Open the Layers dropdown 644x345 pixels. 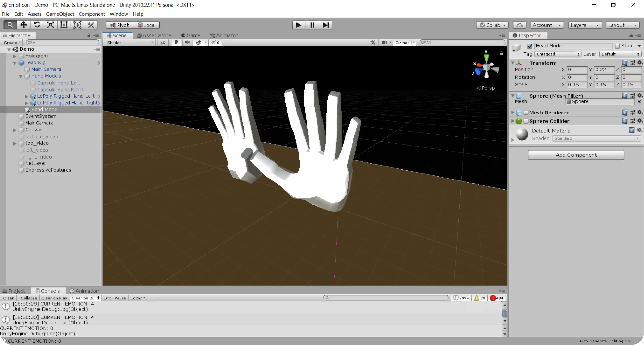click(x=585, y=25)
